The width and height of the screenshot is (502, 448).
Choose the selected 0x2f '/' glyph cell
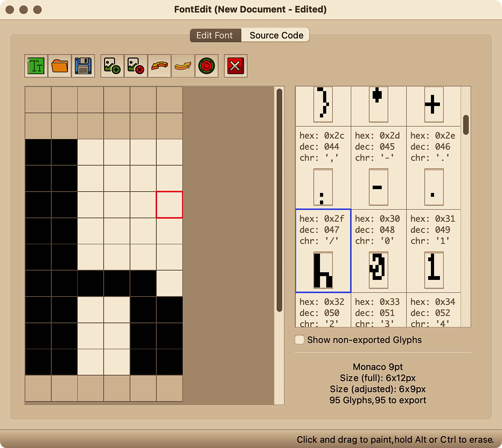click(323, 251)
